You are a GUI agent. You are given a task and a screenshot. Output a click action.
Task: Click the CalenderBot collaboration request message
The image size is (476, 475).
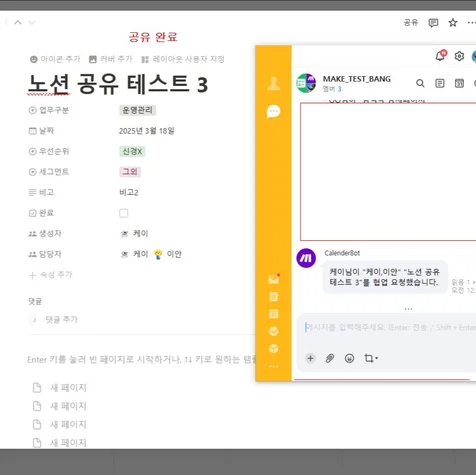pos(385,277)
